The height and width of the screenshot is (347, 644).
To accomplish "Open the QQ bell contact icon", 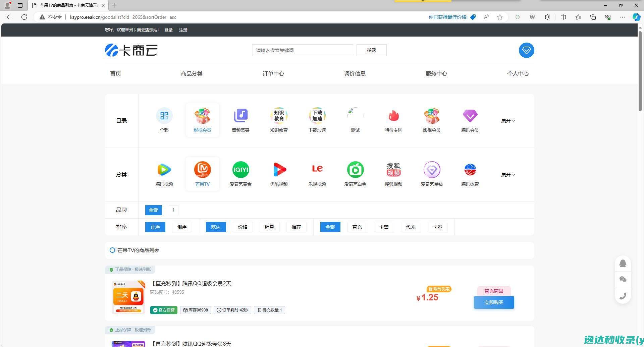I will pos(623,263).
